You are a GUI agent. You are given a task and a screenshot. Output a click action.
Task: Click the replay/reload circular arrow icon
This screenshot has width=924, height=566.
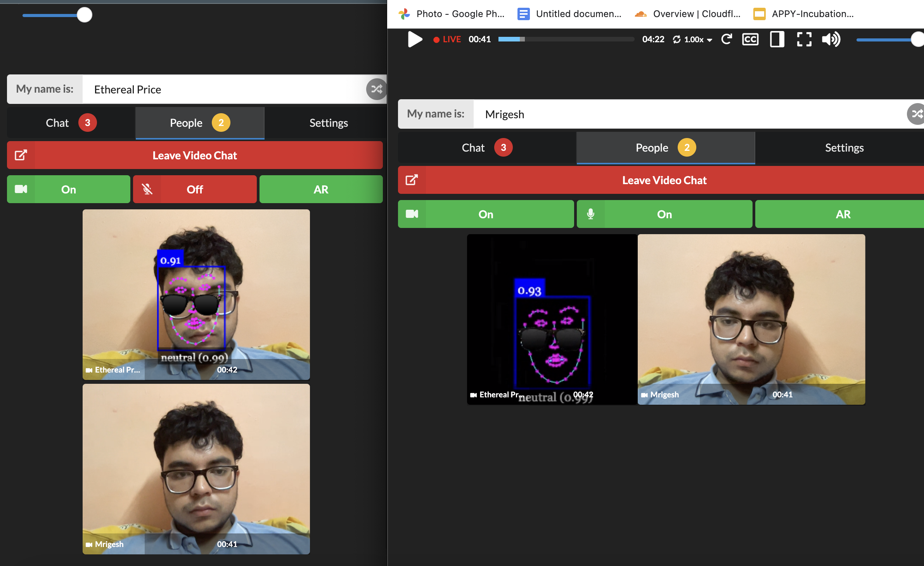[x=727, y=39]
